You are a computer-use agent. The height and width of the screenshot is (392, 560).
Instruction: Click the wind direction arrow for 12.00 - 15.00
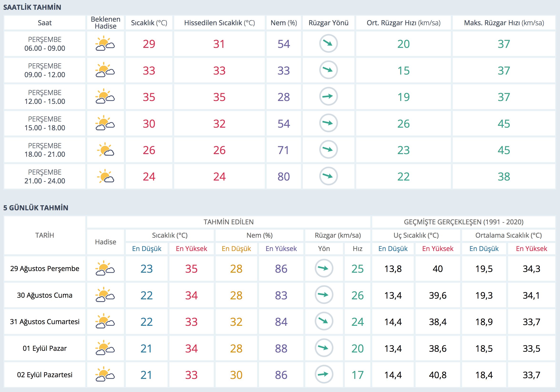(x=328, y=96)
